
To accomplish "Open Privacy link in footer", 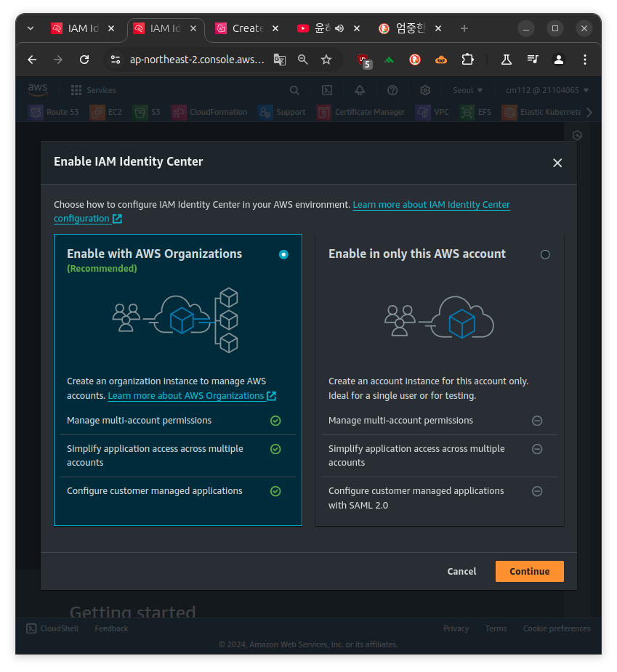I will click(456, 628).
